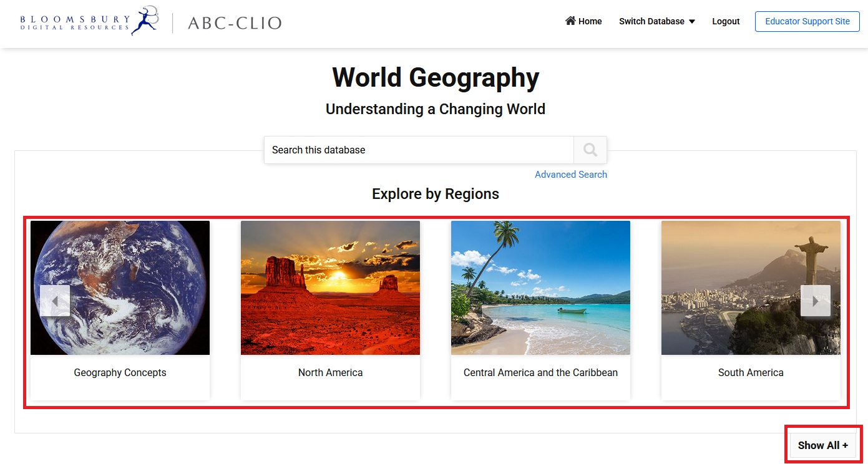Click Logout in the top navigation
Screen dimensions: 868x464
point(726,21)
